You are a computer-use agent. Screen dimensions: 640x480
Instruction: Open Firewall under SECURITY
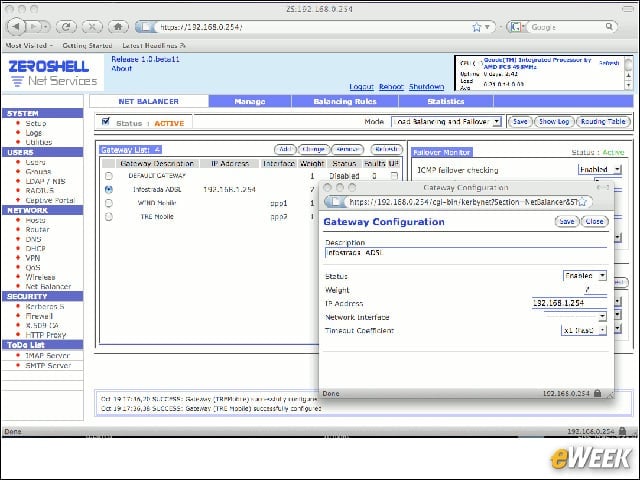[39, 316]
